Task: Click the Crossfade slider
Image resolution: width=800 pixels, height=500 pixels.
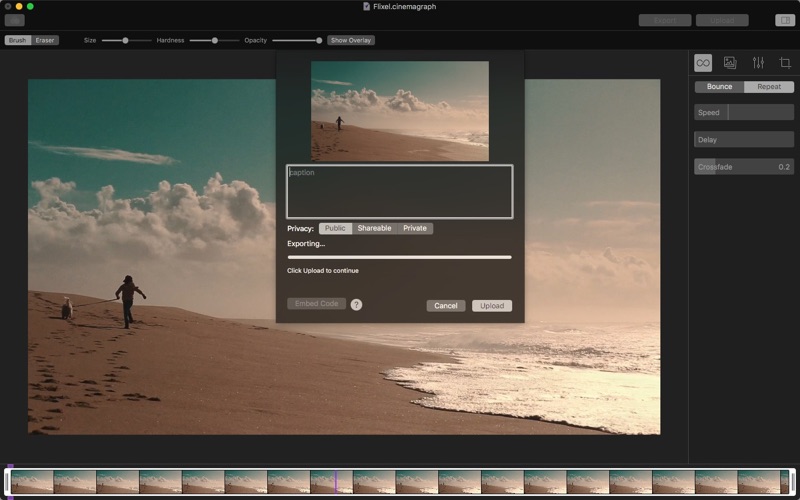Action: point(744,167)
